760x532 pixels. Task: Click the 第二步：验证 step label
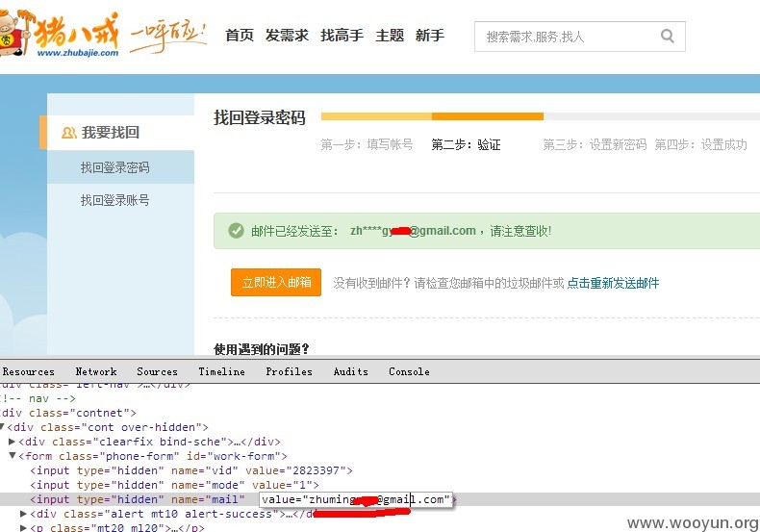coord(466,144)
